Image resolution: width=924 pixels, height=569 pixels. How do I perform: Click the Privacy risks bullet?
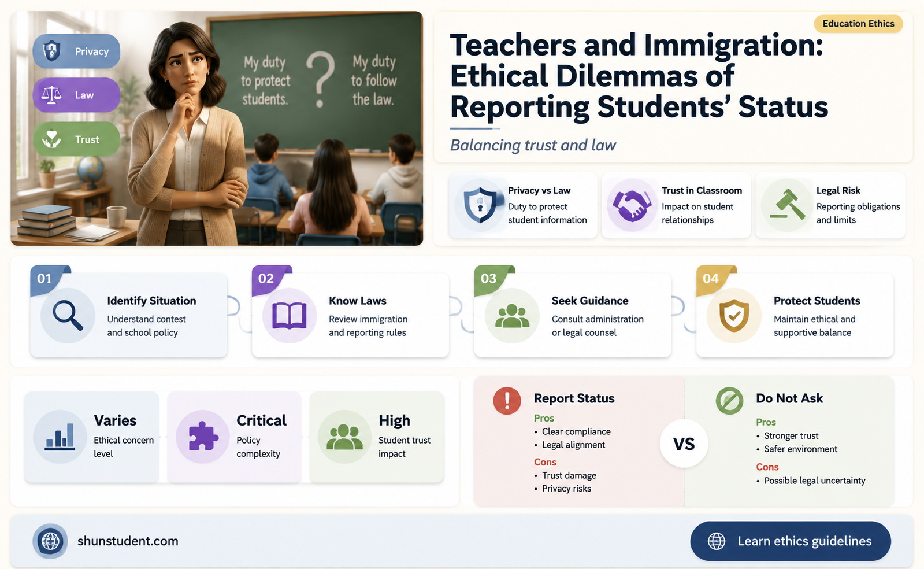(566, 489)
